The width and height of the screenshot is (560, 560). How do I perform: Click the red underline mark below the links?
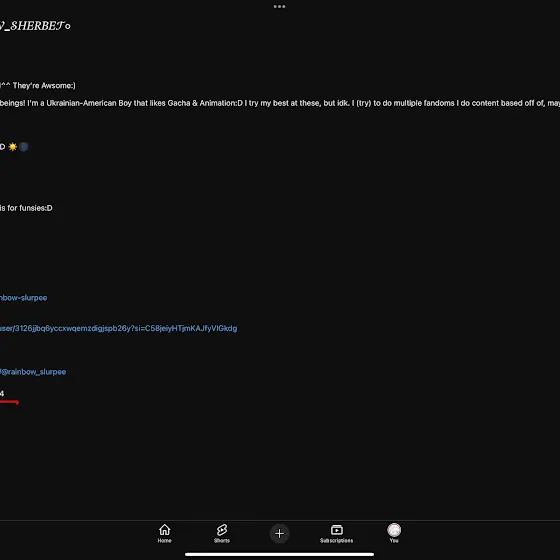pyautogui.click(x=9, y=402)
